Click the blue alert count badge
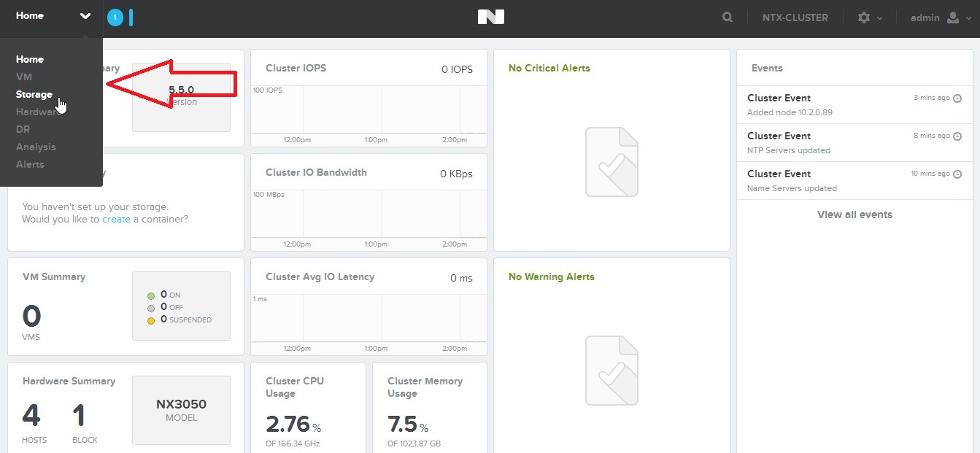The image size is (980, 453). [x=115, y=18]
